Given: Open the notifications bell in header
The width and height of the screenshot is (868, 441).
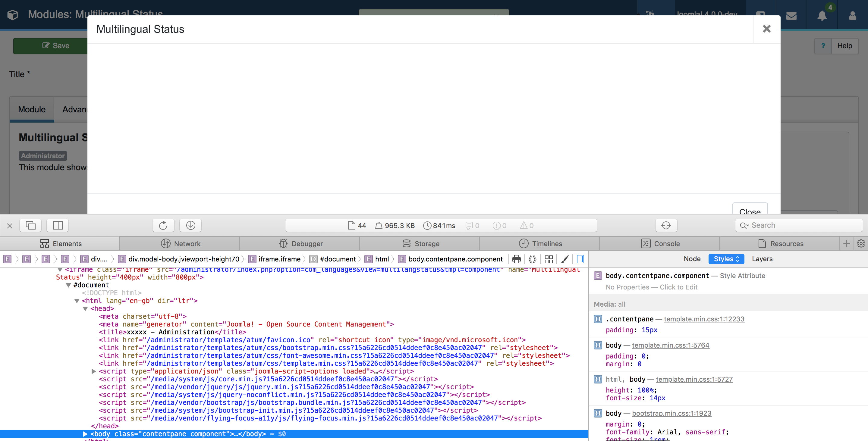Looking at the screenshot, I should coord(822,15).
